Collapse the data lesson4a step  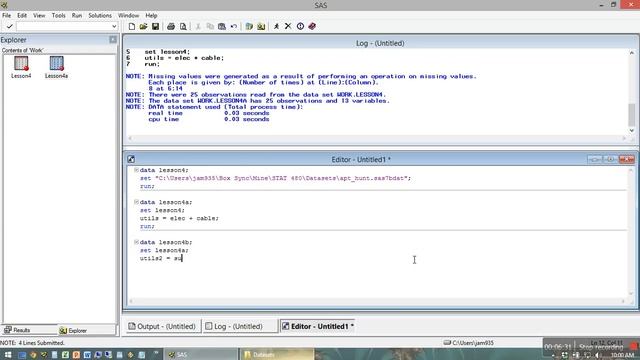pos(136,202)
